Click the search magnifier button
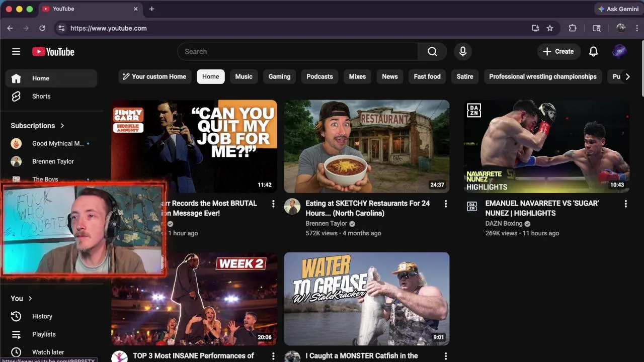Screen dimensions: 644x362 coord(432,51)
